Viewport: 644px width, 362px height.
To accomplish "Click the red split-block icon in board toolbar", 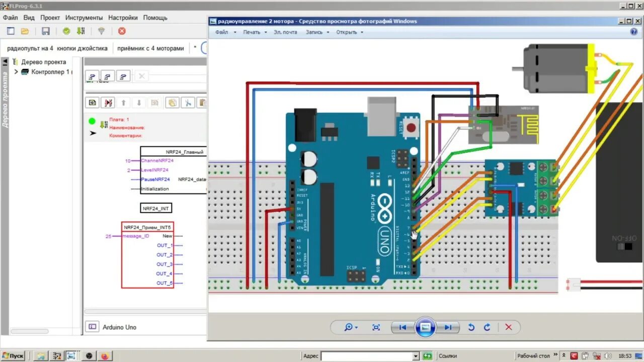I will (108, 103).
